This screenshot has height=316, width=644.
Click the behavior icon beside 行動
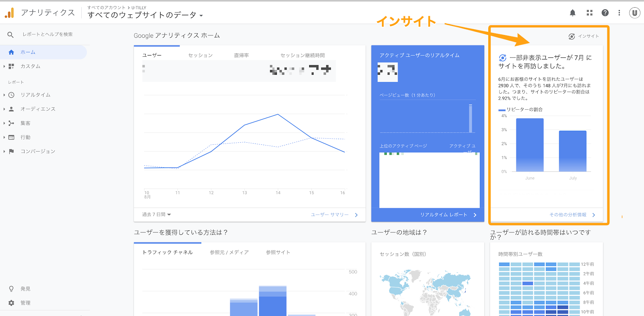pyautogui.click(x=11, y=137)
